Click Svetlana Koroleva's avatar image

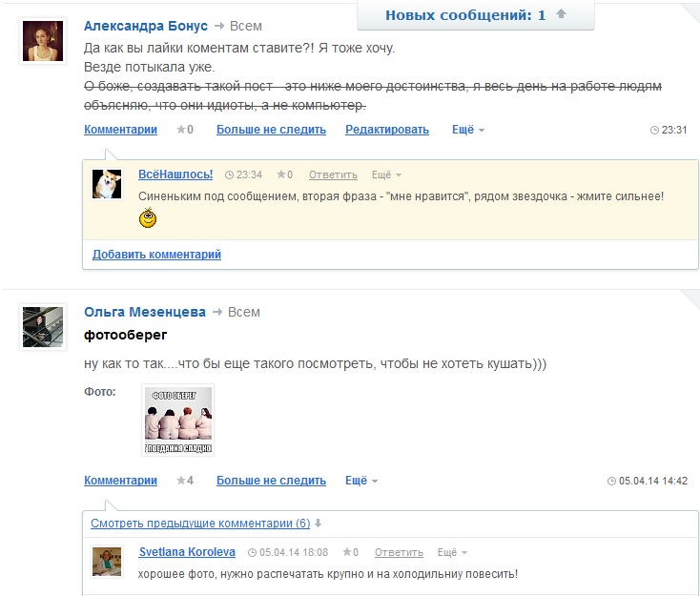[107, 561]
